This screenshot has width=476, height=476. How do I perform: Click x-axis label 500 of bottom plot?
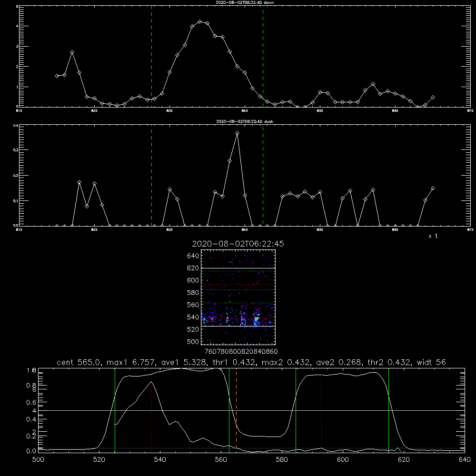[x=38, y=459]
